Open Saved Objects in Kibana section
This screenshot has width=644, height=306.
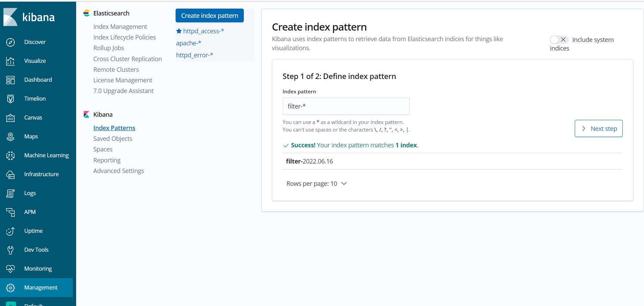(x=112, y=139)
